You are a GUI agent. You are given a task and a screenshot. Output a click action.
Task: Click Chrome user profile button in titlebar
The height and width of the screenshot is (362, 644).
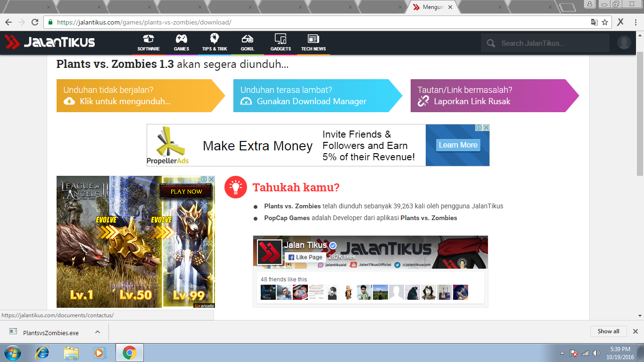click(590, 4)
